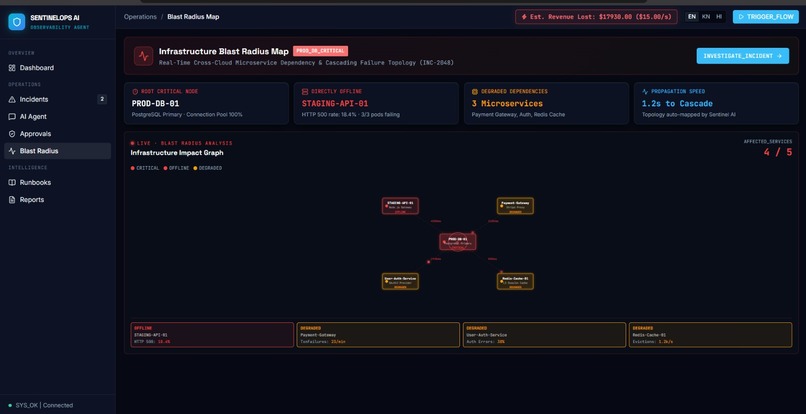Switch language to HI
The image size is (806, 414).
point(719,17)
